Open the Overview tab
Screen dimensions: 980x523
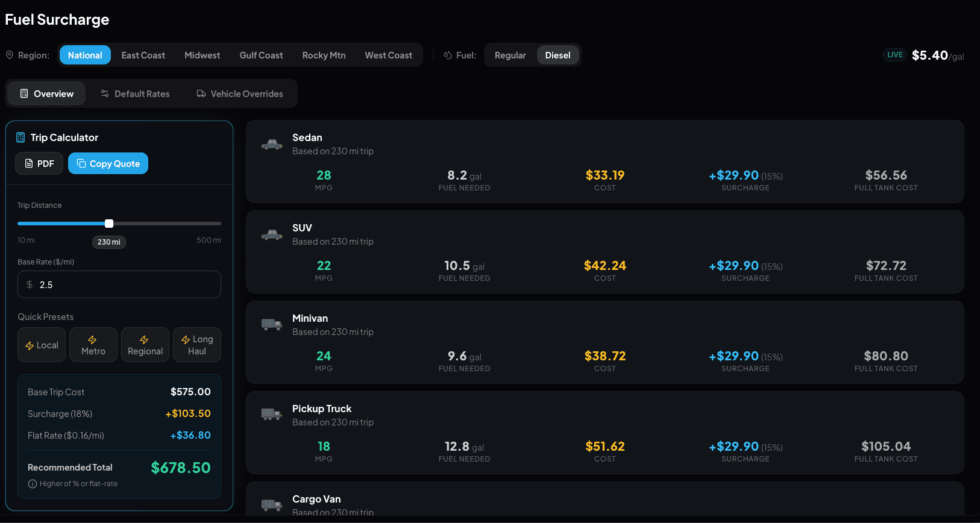point(46,93)
